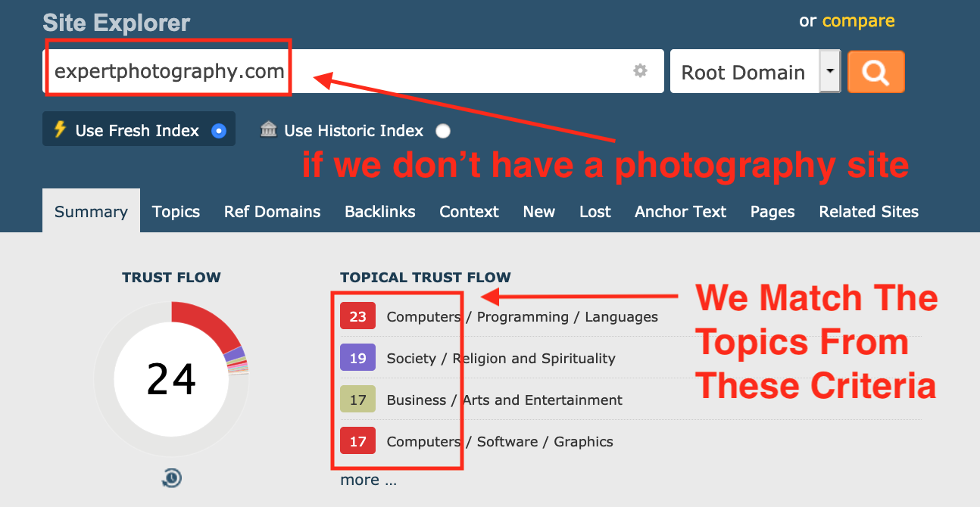Click Society / Religion and Spirituality topic

pos(501,359)
